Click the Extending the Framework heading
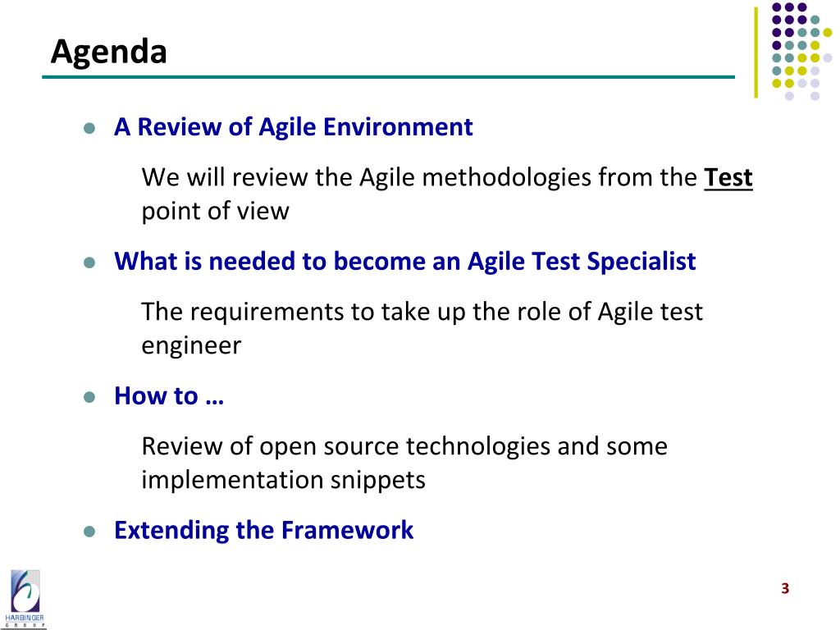The width and height of the screenshot is (840, 630). coord(263,531)
